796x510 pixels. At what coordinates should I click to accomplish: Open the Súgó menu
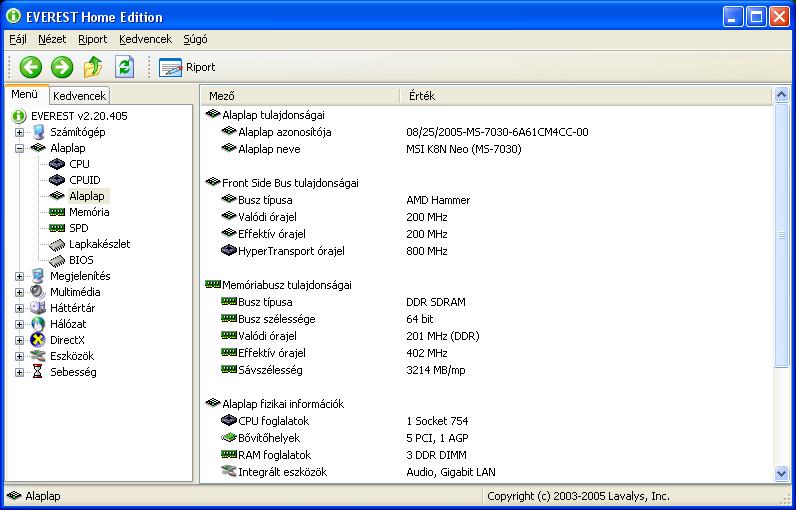pos(195,39)
